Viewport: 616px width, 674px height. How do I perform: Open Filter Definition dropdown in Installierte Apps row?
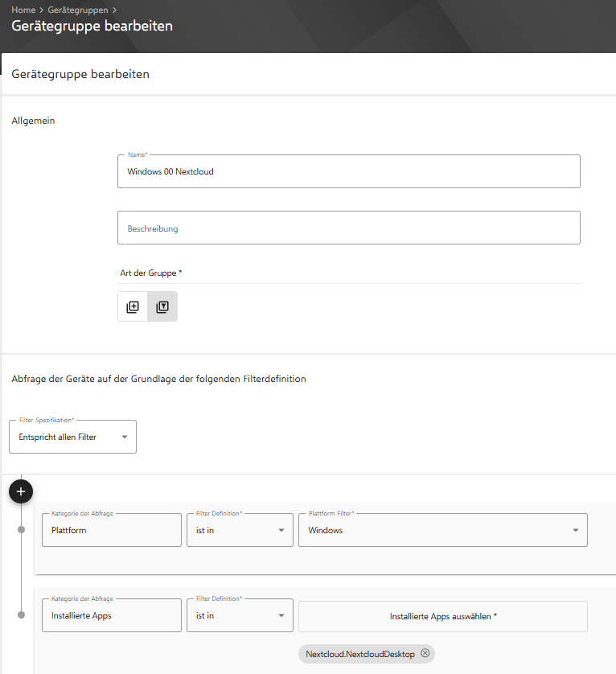click(240, 615)
